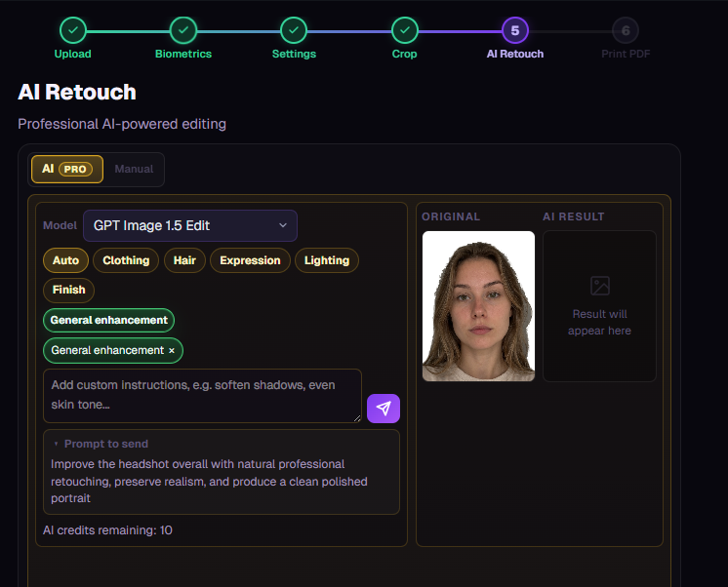Click the empty AI result preview box

[x=599, y=306]
